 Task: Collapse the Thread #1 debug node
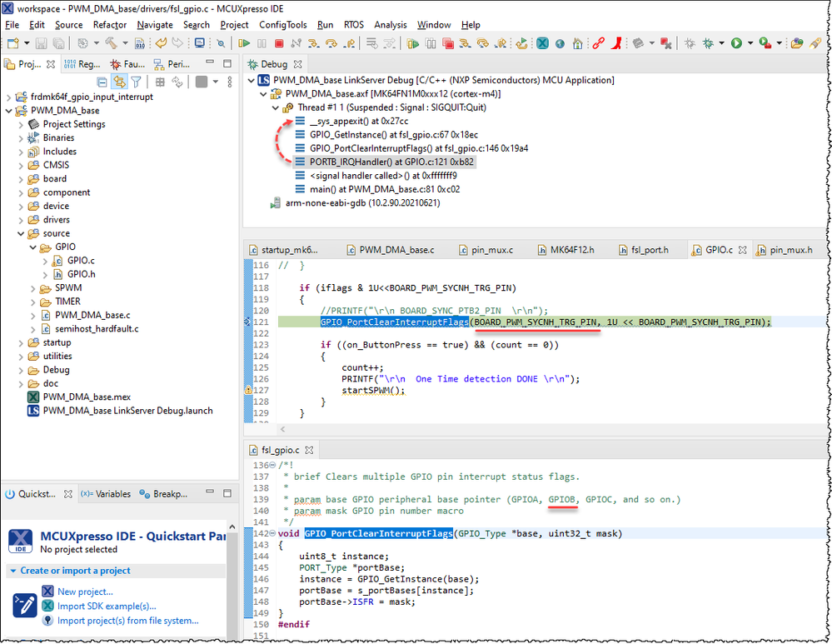[275, 107]
